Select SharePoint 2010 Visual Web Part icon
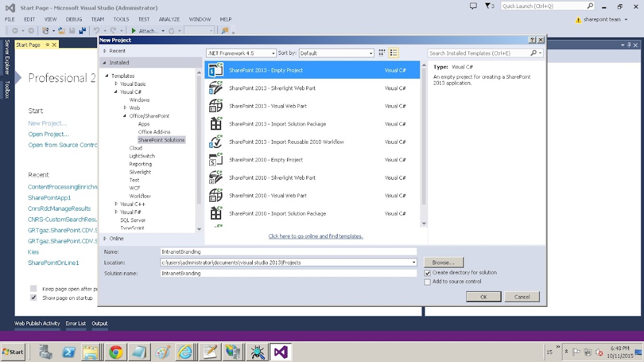The width and height of the screenshot is (644, 362). 216,195
